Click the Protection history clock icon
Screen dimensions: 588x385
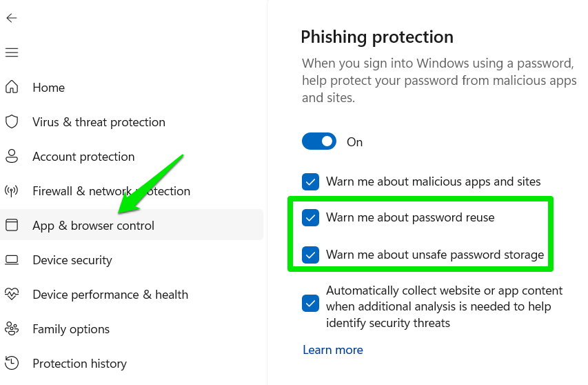(x=12, y=364)
